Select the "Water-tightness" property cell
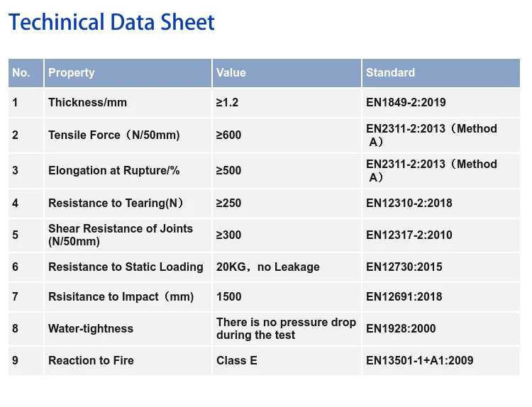This screenshot has width=532, height=407. pyautogui.click(x=91, y=328)
